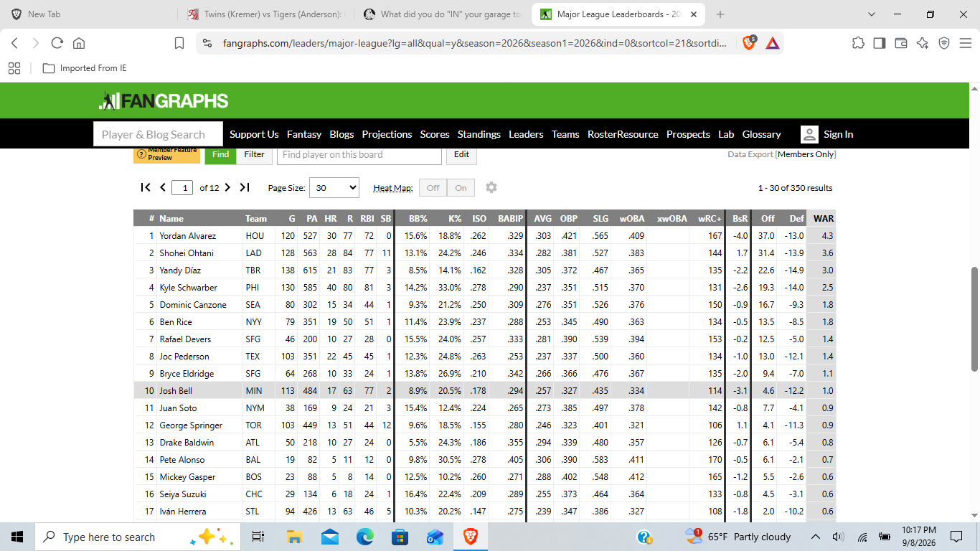The image size is (980, 551).
Task: Open the RosterResource menu
Action: point(623,134)
